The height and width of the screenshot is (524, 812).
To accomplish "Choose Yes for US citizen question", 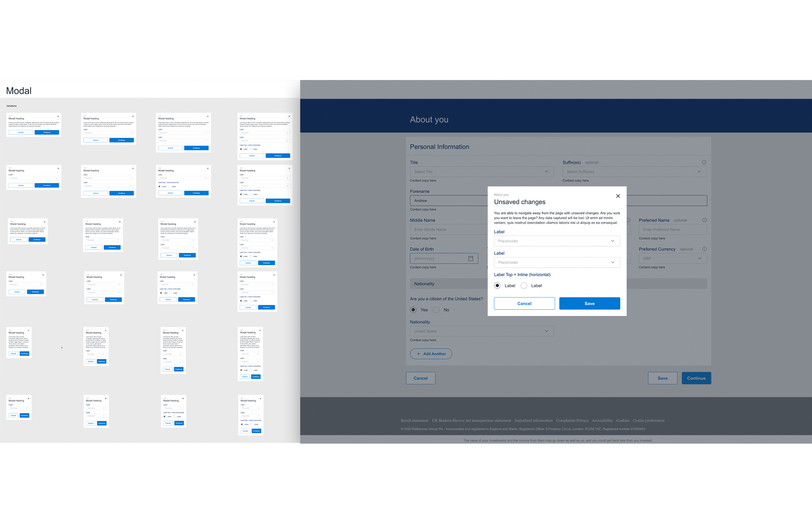I will (x=413, y=310).
